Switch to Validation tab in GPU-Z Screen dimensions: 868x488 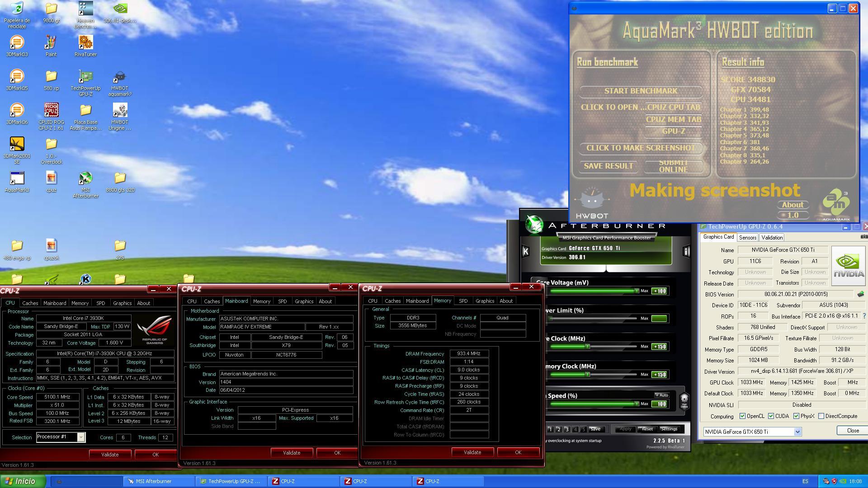[772, 238]
